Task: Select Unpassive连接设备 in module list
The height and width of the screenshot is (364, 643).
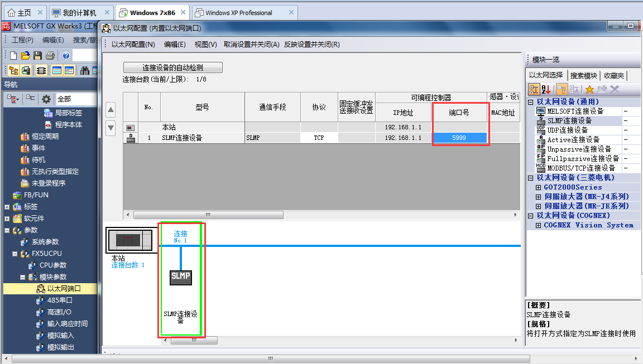Action: pos(579,149)
